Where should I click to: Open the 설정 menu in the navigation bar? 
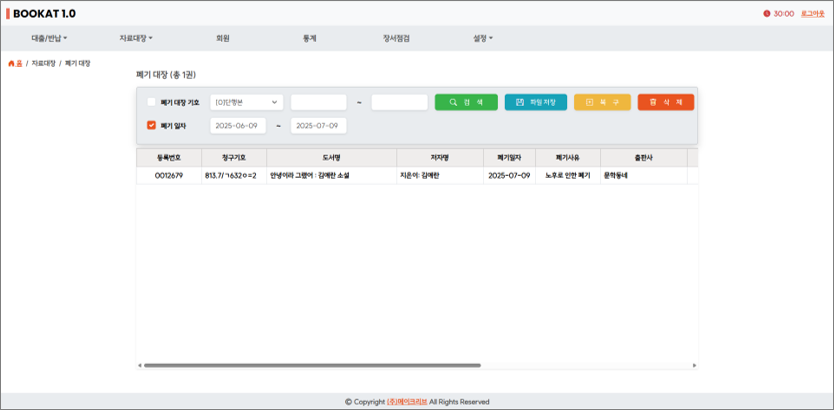pos(483,38)
